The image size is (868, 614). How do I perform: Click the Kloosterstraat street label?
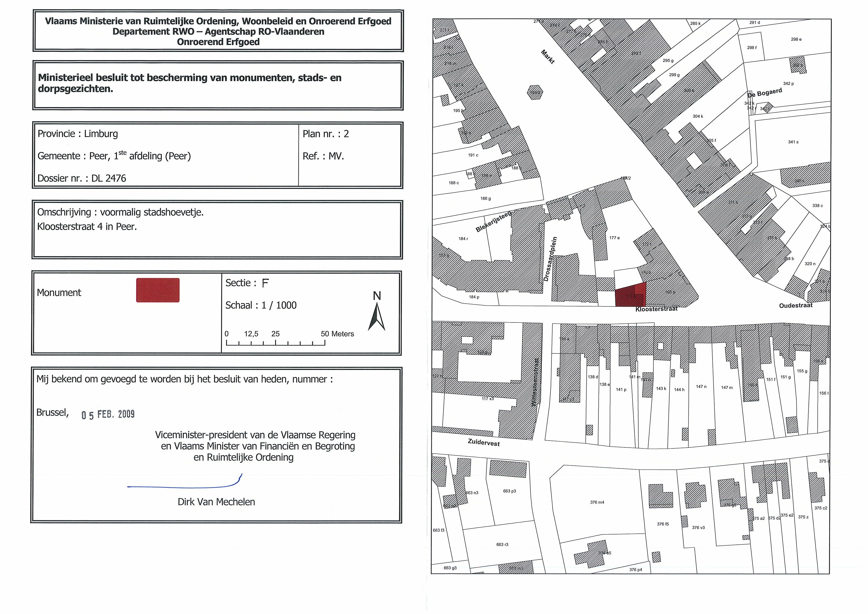tap(656, 309)
